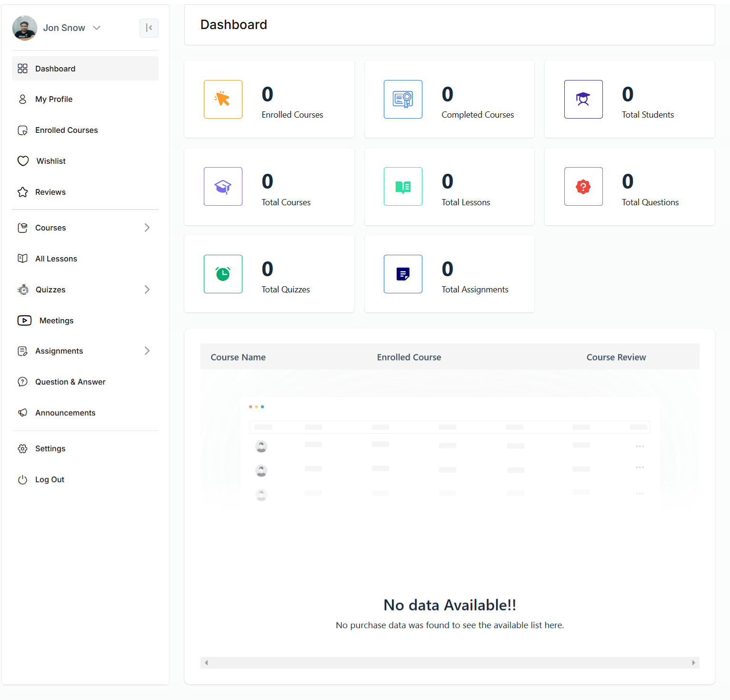The width and height of the screenshot is (730, 700).
Task: Click Log Out at the sidebar bottom
Action: tap(50, 479)
